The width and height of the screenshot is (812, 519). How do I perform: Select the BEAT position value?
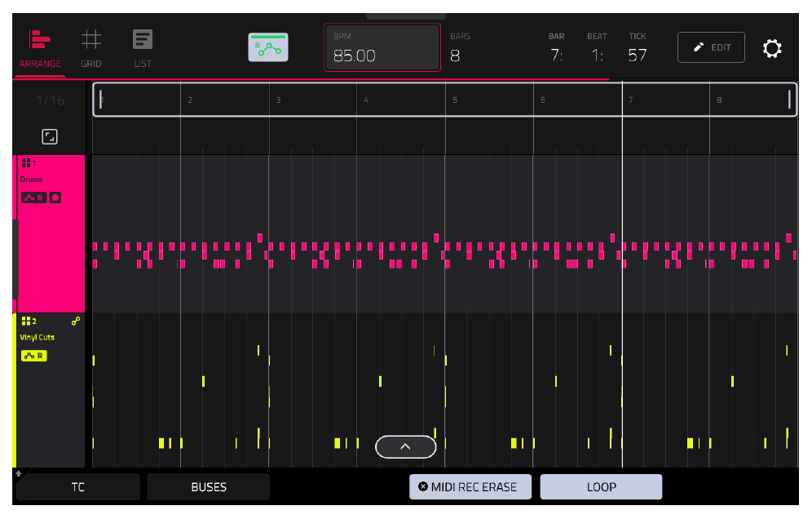(597, 55)
